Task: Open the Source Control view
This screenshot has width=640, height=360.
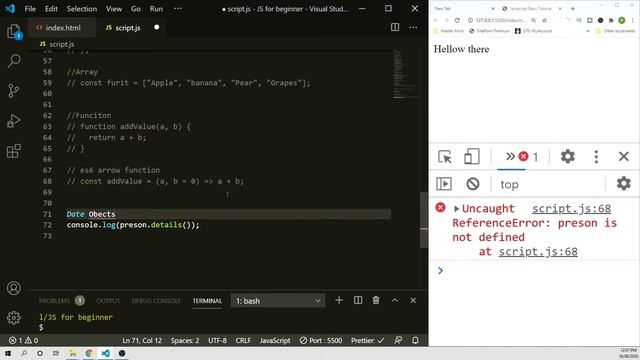Action: [13, 91]
